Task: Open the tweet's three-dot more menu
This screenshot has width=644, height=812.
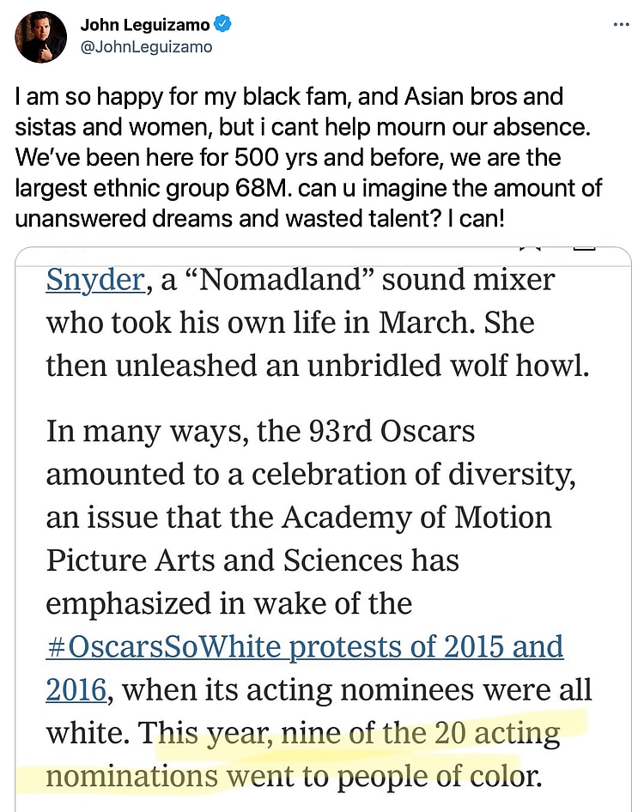Action: click(x=621, y=25)
